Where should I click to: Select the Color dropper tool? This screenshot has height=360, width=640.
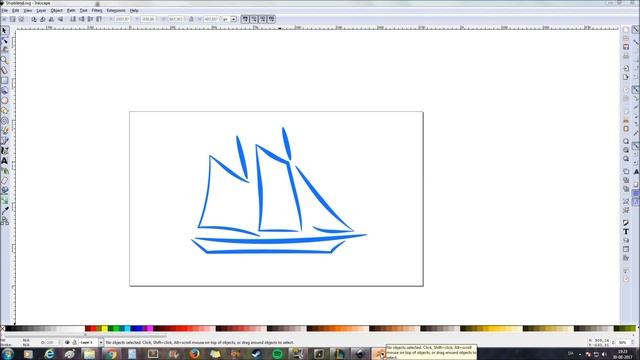pos(4,211)
